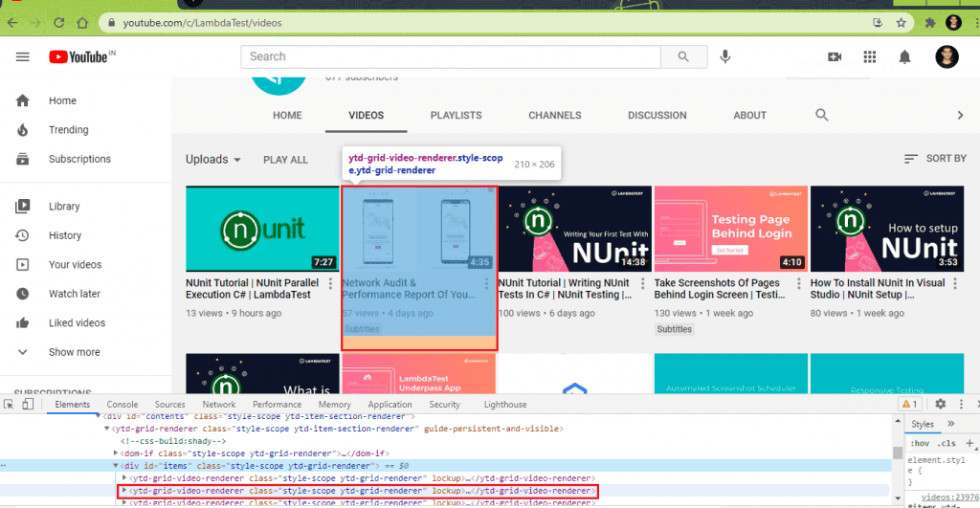This screenshot has height=508, width=980.
Task: Open the YouTube hamburger guide menu
Action: pyautogui.click(x=23, y=57)
